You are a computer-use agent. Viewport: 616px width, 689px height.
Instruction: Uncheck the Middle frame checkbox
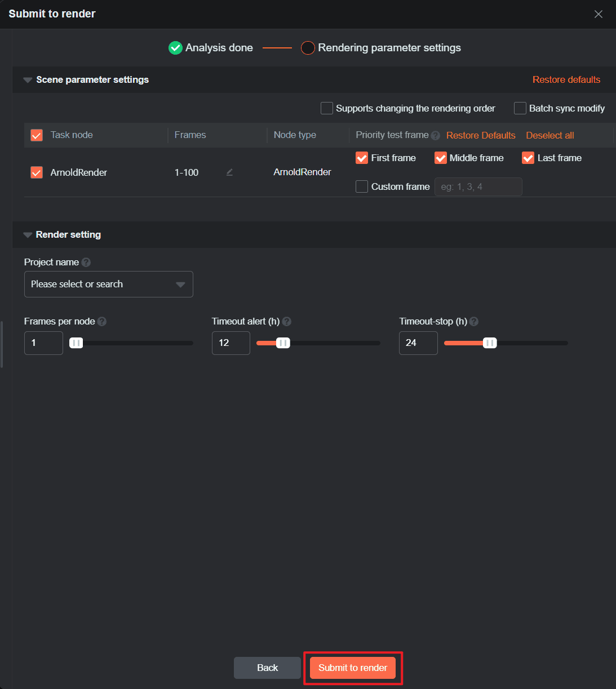point(441,158)
